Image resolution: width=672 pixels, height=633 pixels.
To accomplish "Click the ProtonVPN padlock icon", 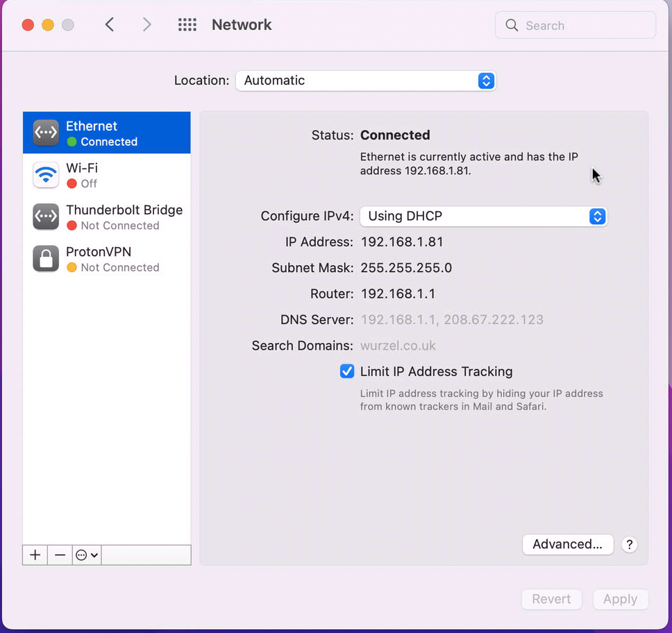I will point(46,259).
